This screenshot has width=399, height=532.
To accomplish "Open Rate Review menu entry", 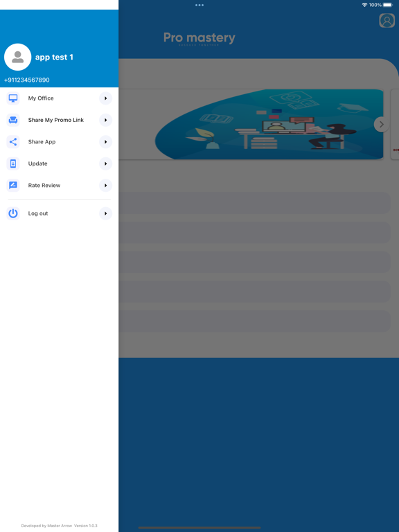I will 60,185.
